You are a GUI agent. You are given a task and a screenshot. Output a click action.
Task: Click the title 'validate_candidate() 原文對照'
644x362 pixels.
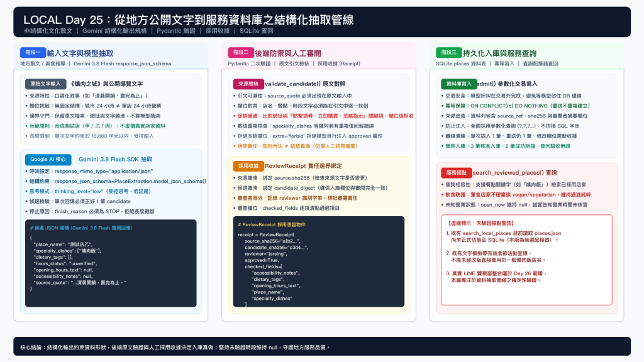(305, 84)
